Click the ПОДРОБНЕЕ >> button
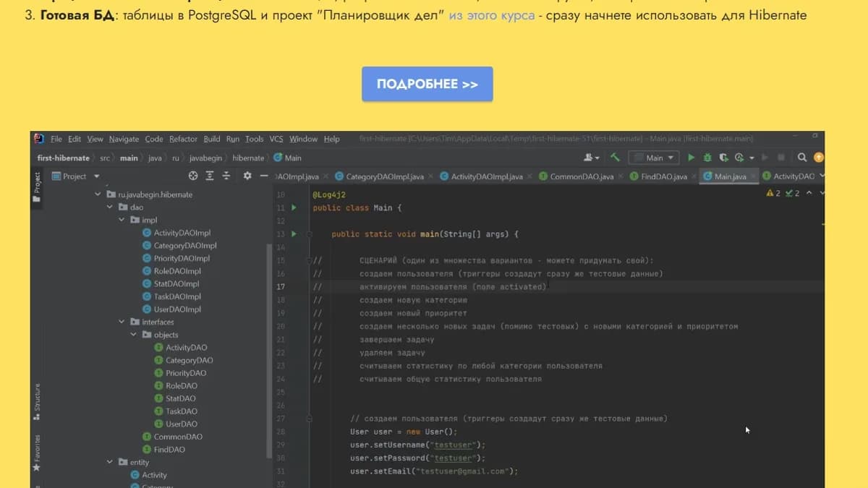Screen dimensions: 868x488 point(427,84)
